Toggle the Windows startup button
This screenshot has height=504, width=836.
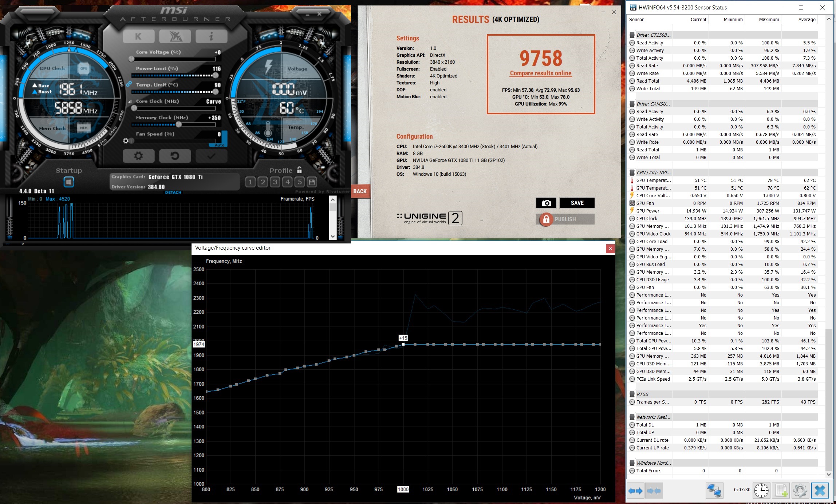(x=68, y=182)
